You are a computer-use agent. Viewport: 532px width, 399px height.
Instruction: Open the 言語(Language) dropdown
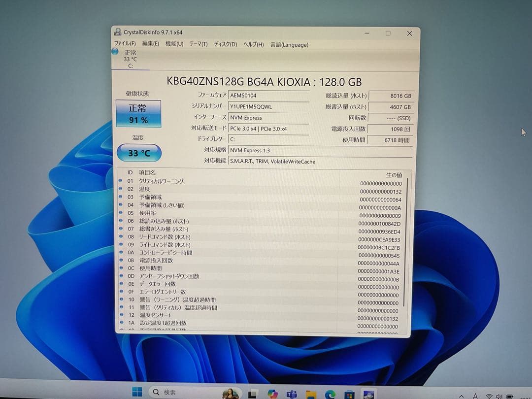click(x=289, y=44)
